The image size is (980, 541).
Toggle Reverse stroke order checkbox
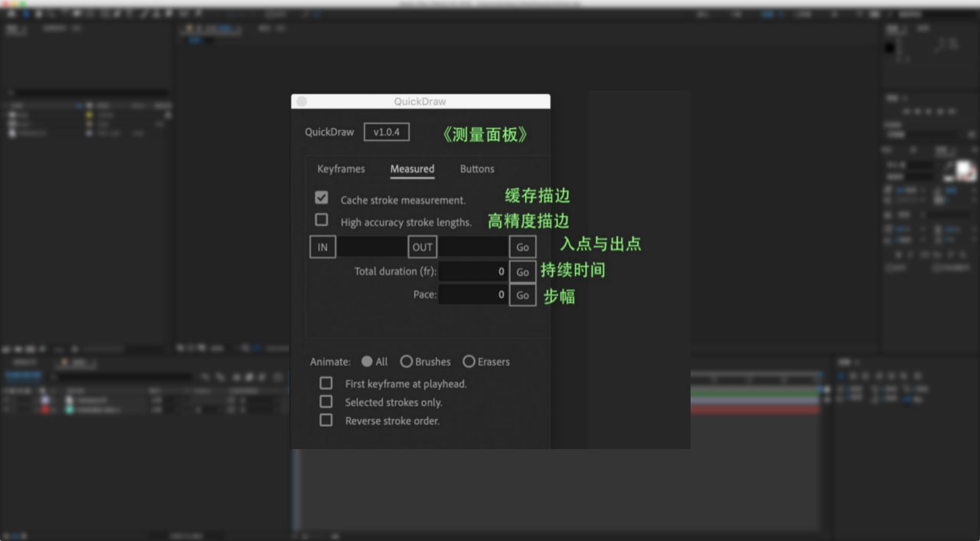326,420
